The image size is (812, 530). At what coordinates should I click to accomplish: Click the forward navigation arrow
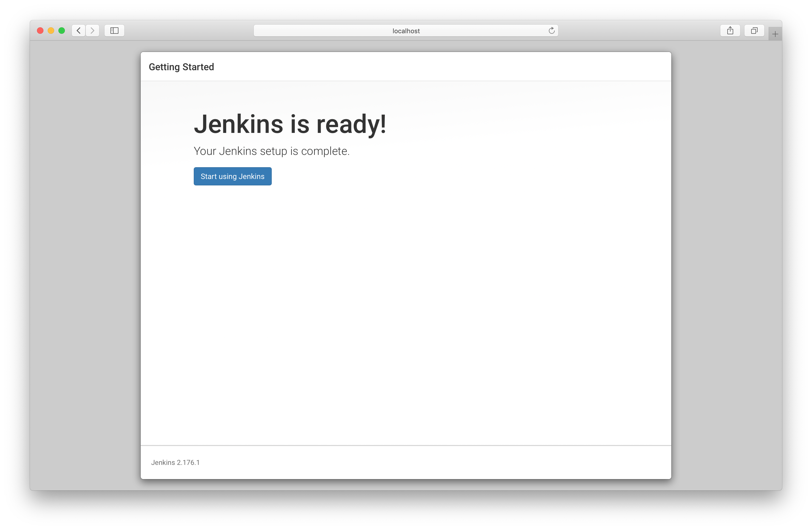(92, 30)
